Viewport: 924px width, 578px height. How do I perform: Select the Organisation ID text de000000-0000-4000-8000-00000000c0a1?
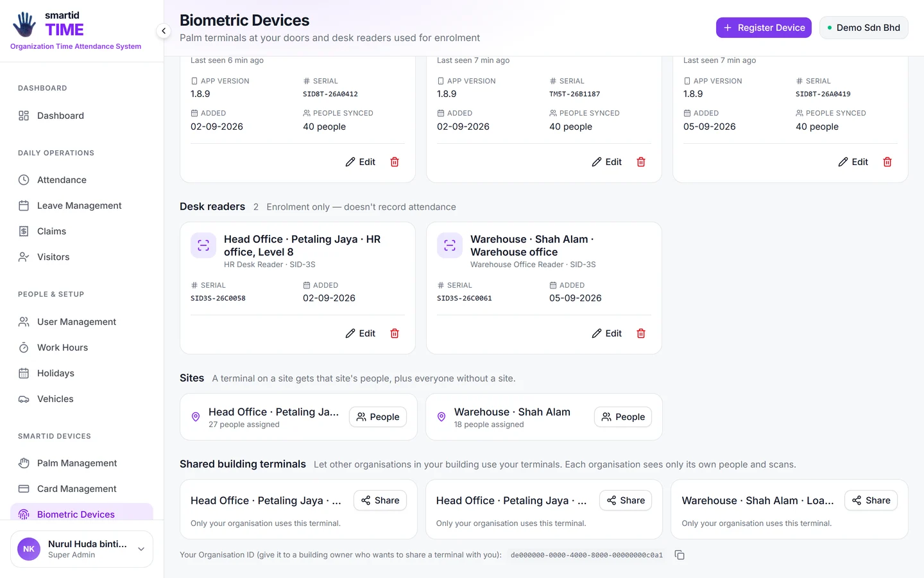point(586,555)
